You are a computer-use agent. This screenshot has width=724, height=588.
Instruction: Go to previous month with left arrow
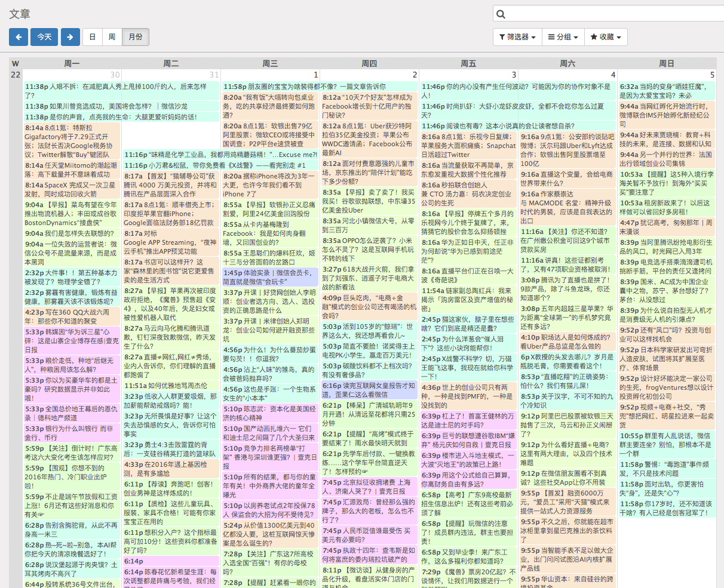19,37
